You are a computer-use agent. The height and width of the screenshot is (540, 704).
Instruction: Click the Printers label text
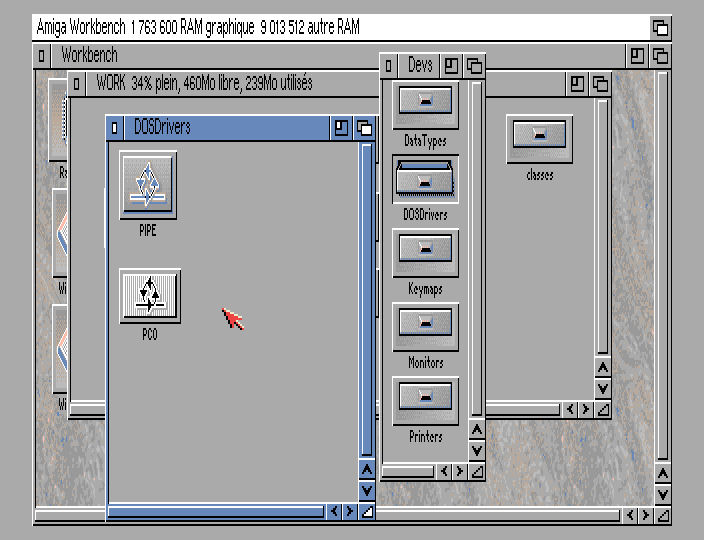[426, 436]
